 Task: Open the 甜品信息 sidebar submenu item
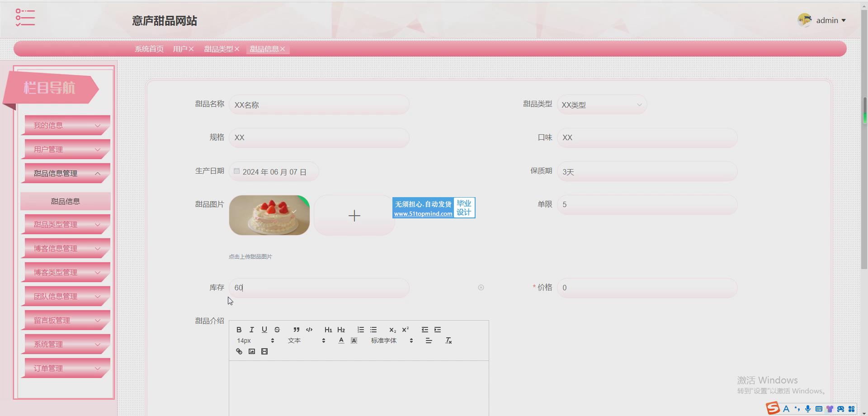point(66,201)
